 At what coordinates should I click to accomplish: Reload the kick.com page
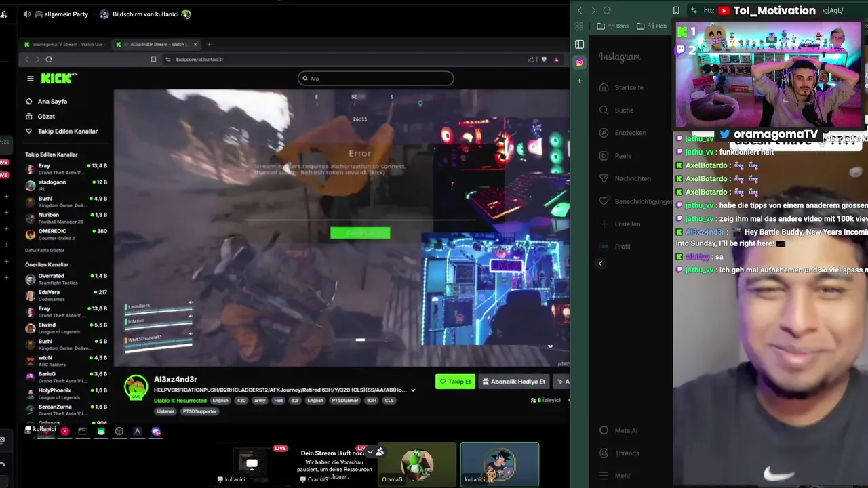(x=49, y=60)
